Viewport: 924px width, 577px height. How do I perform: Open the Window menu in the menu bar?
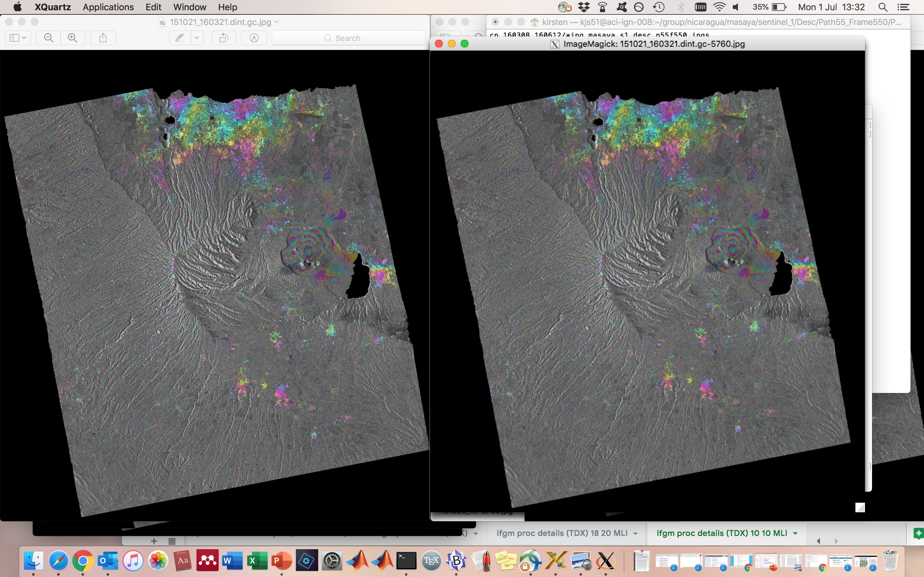[189, 7]
